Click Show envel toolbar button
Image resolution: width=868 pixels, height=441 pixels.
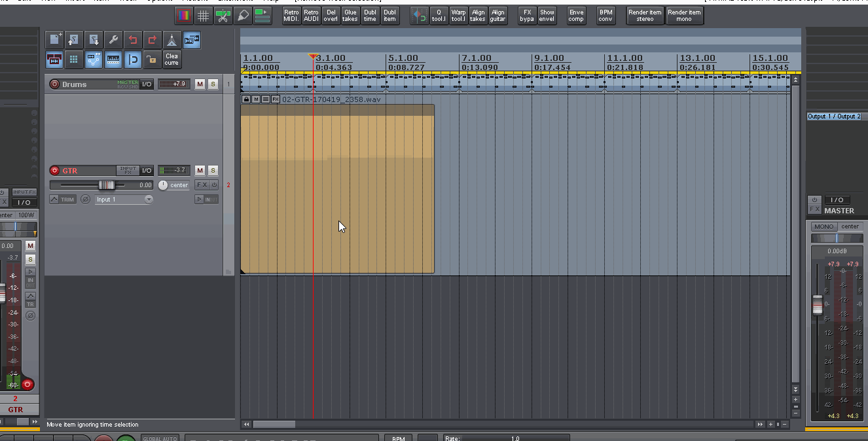pos(547,16)
